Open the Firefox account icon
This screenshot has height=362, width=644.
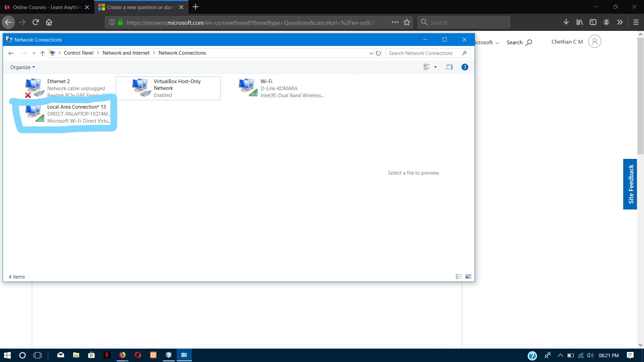[x=606, y=22]
